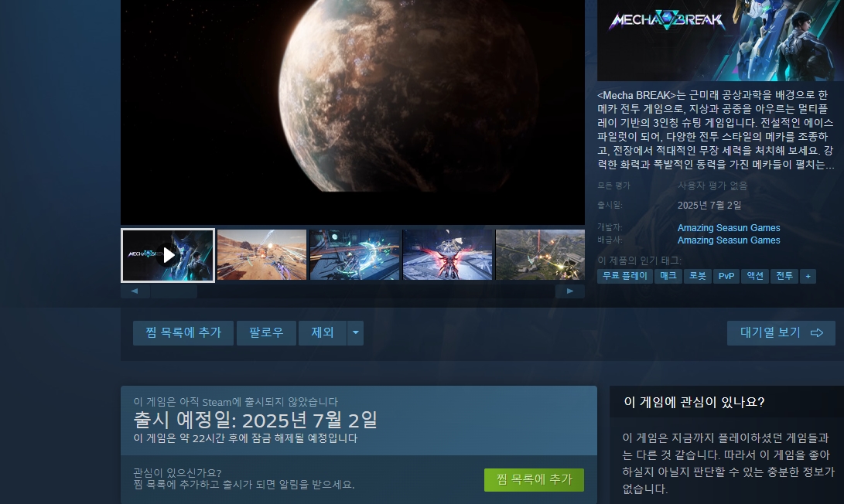Image resolution: width=844 pixels, height=504 pixels.
Task: Open the 전투 tag
Action: [784, 276]
